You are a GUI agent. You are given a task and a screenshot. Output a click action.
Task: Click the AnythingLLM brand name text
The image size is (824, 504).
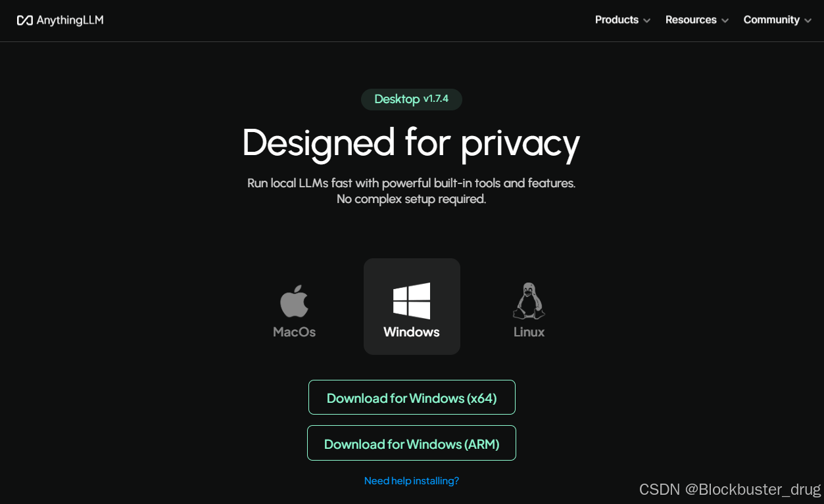(x=70, y=20)
